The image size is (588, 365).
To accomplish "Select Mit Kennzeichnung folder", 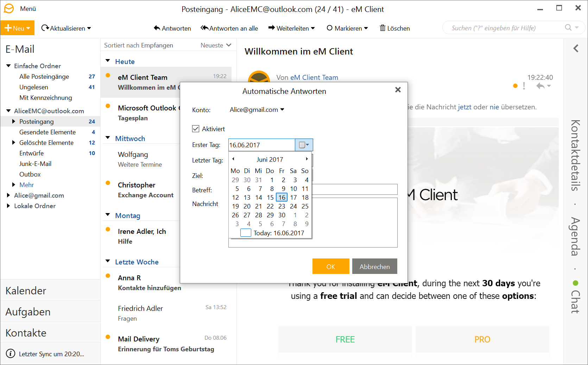I will (46, 97).
